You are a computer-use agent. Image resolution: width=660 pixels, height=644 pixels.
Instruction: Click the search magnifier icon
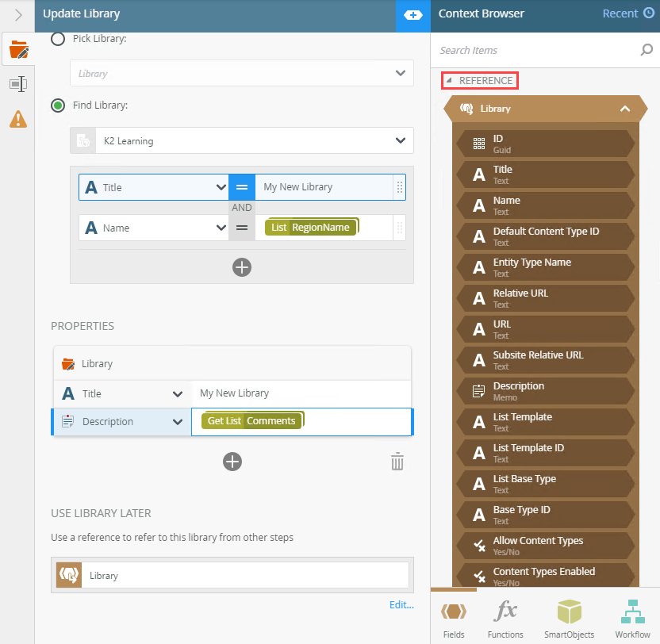pyautogui.click(x=647, y=50)
